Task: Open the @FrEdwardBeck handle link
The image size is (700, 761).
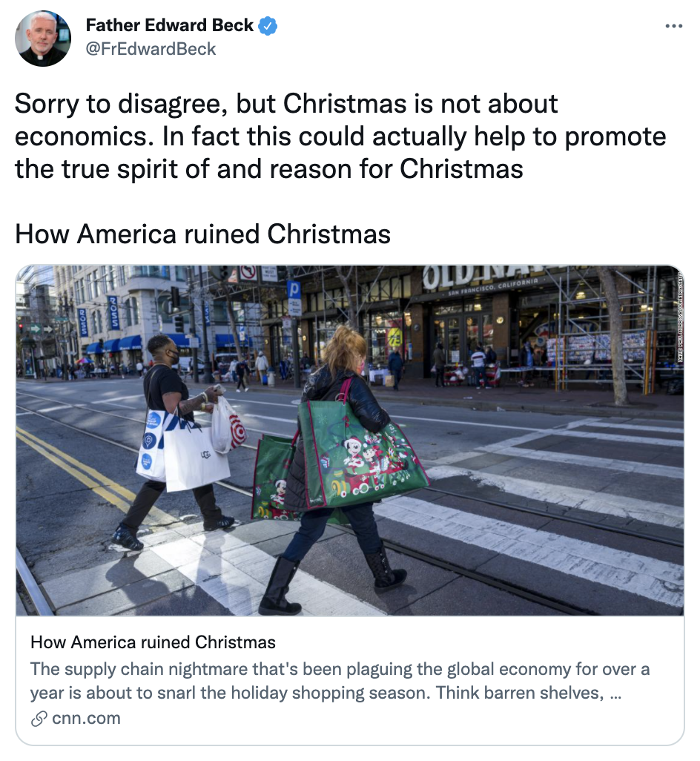Action: [151, 49]
